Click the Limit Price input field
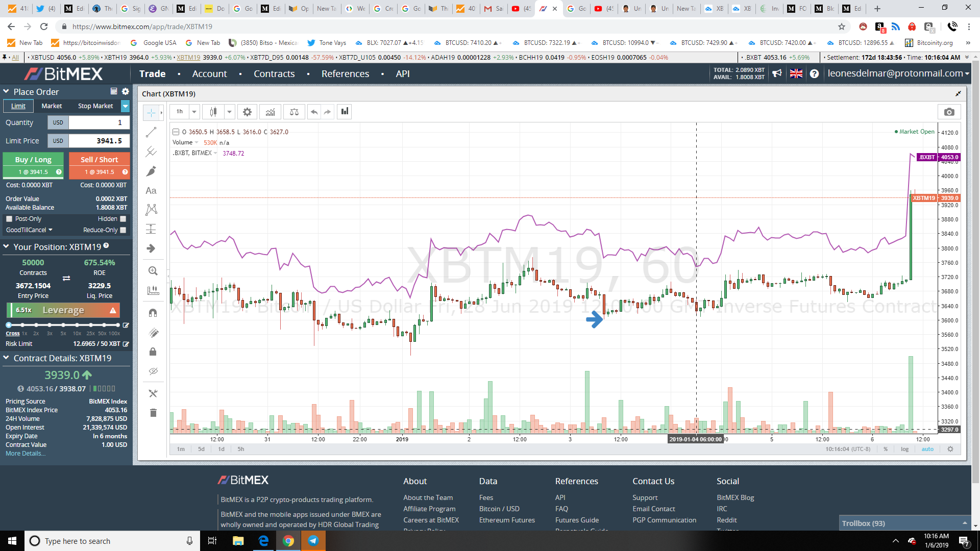The height and width of the screenshot is (551, 980). coord(99,141)
